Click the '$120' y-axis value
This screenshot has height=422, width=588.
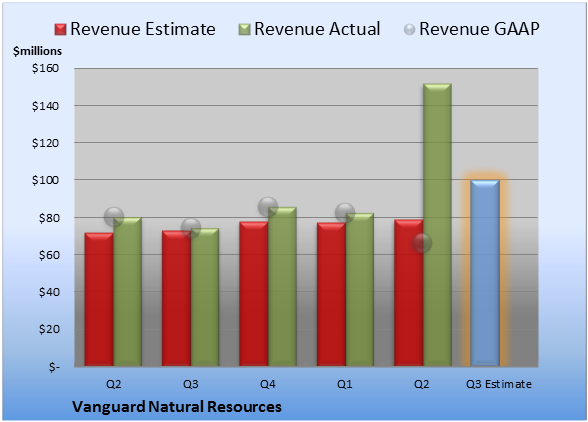click(x=45, y=143)
